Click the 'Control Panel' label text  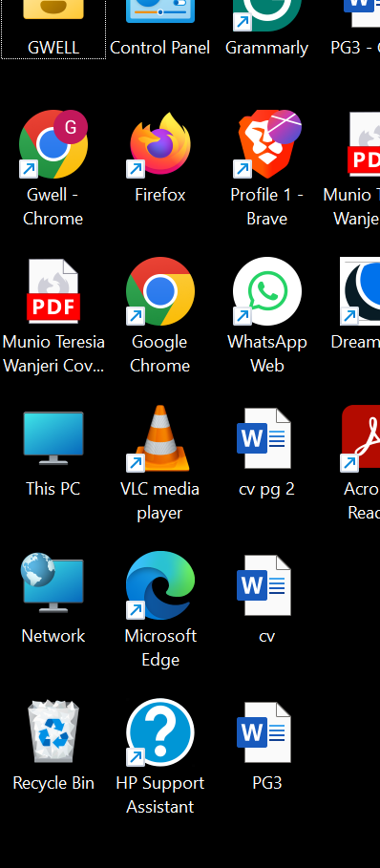[159, 48]
